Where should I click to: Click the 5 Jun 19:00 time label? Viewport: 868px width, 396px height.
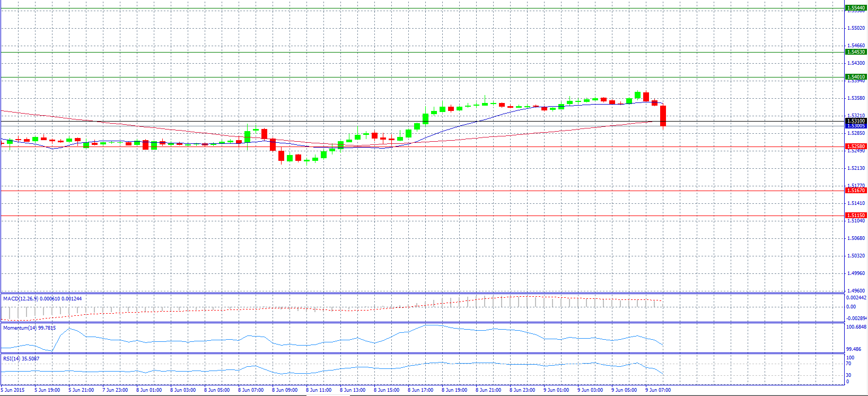coord(47,390)
